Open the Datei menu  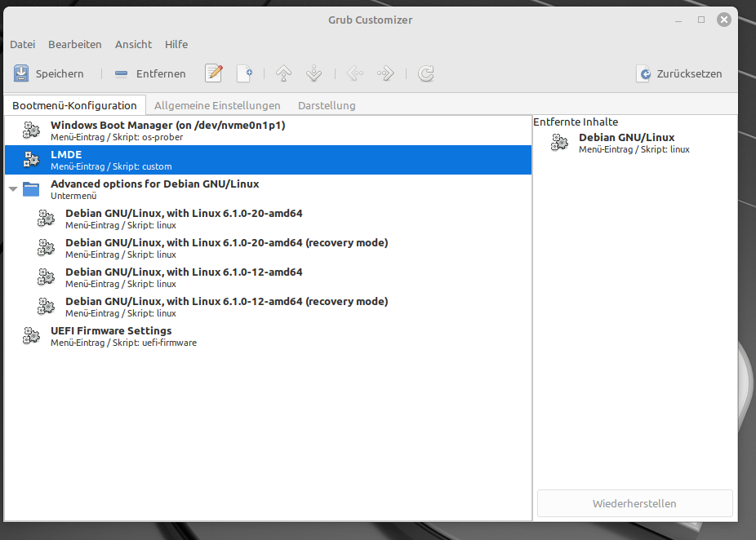[22, 44]
